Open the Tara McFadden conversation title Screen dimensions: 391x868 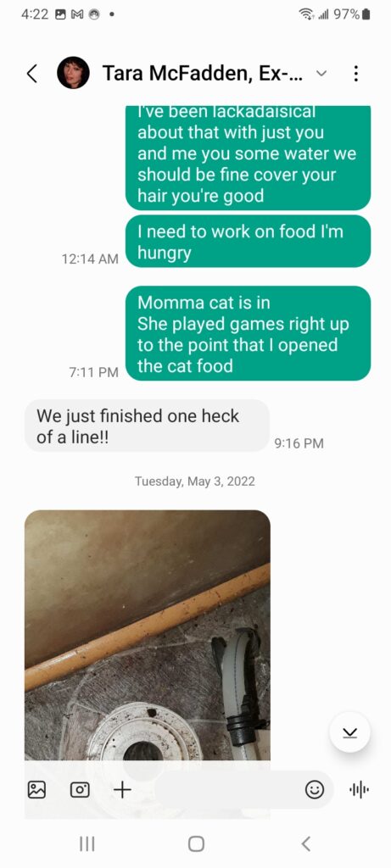pos(203,73)
